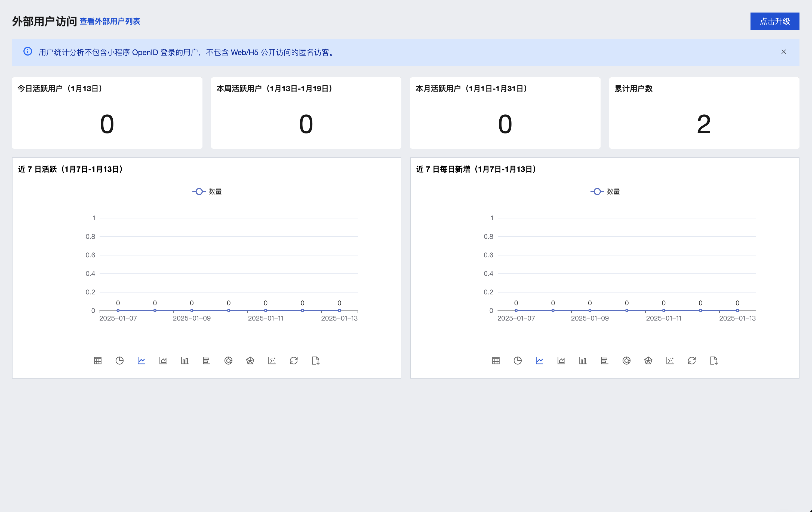This screenshot has width=812, height=512.
Task: Switch 近 7 日活跃 chart to horizontal bar chart
Action: 206,361
